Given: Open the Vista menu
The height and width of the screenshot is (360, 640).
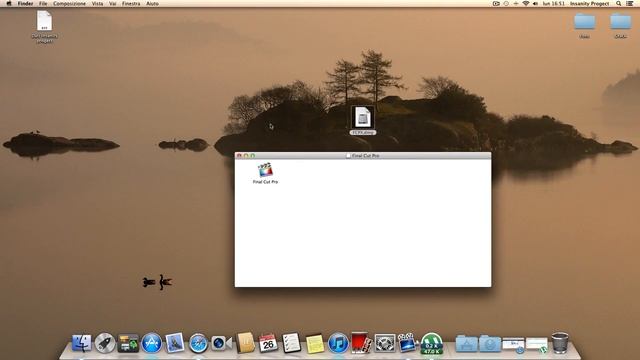Looking at the screenshot, I should (97, 3).
